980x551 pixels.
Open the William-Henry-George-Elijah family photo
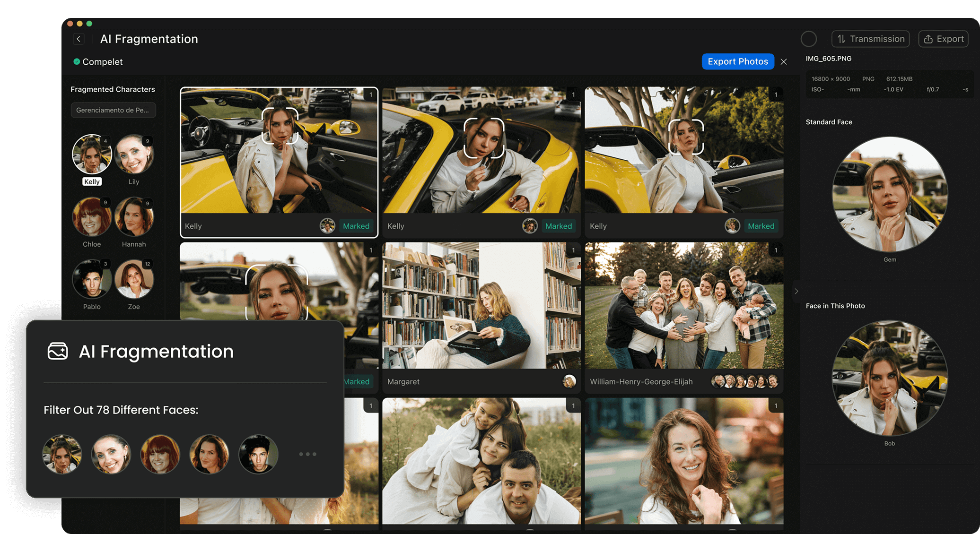point(684,306)
